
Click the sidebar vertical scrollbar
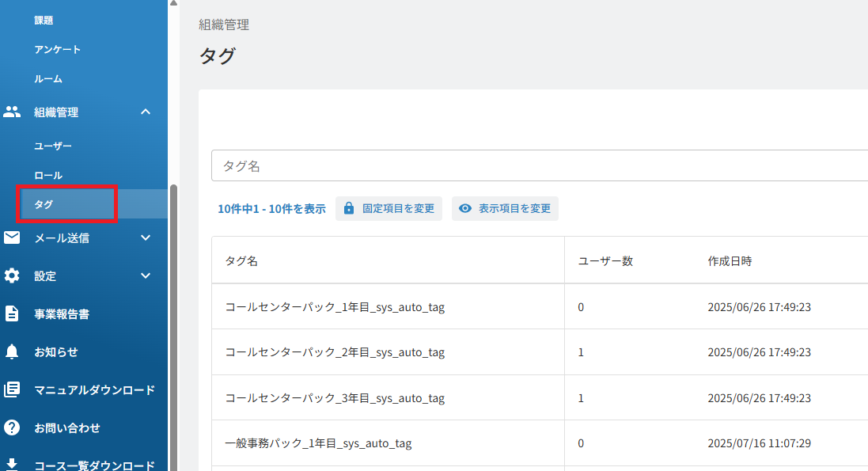click(174, 327)
